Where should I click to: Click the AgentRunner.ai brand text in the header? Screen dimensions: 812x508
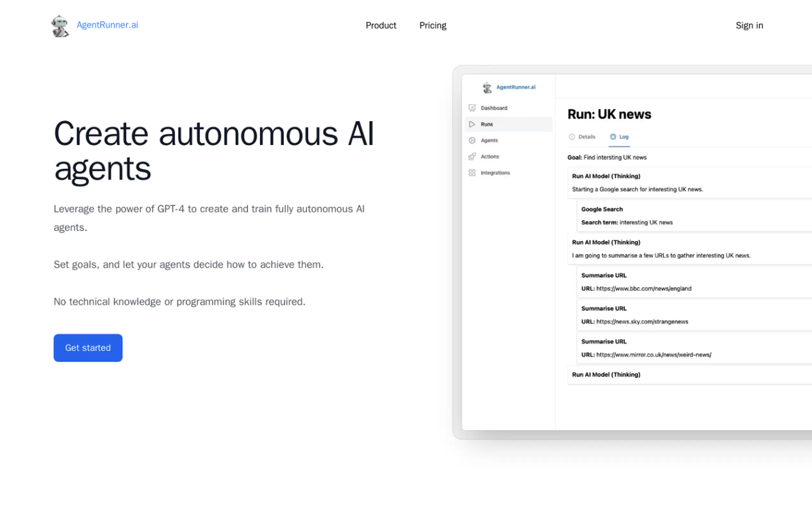(x=107, y=25)
